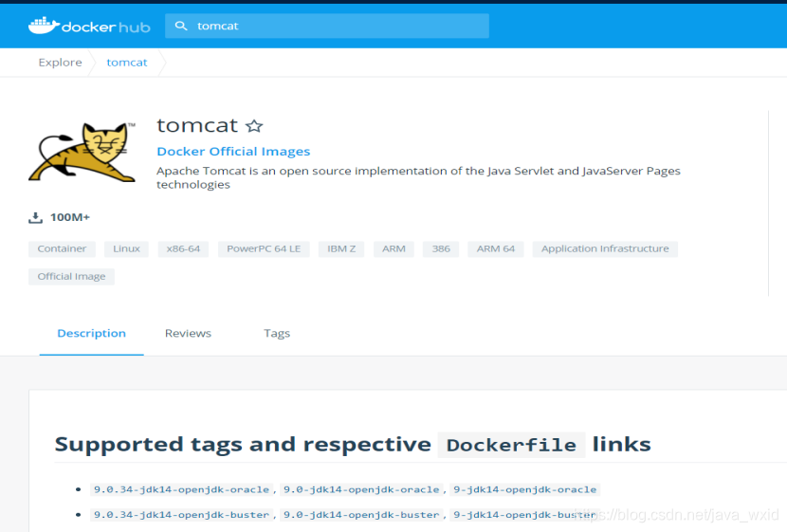
Task: Go to the Explore breadcrumb
Action: click(60, 63)
